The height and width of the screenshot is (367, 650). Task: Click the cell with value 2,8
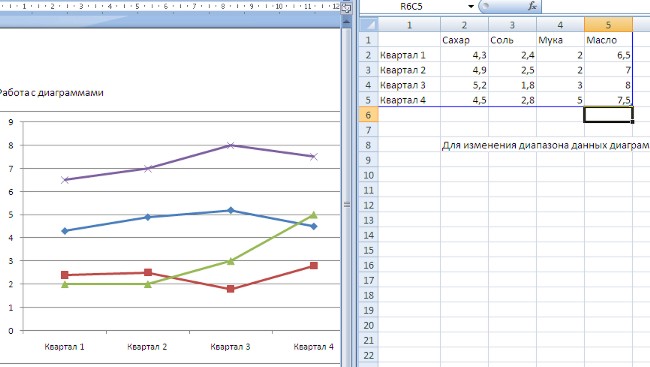click(512, 100)
